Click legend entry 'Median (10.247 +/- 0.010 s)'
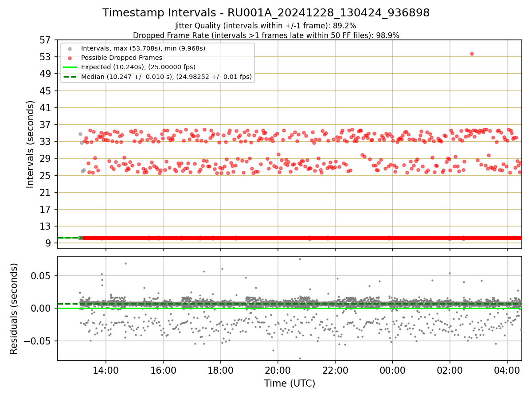Image resolution: width=532 pixels, height=399 pixels. click(x=166, y=77)
